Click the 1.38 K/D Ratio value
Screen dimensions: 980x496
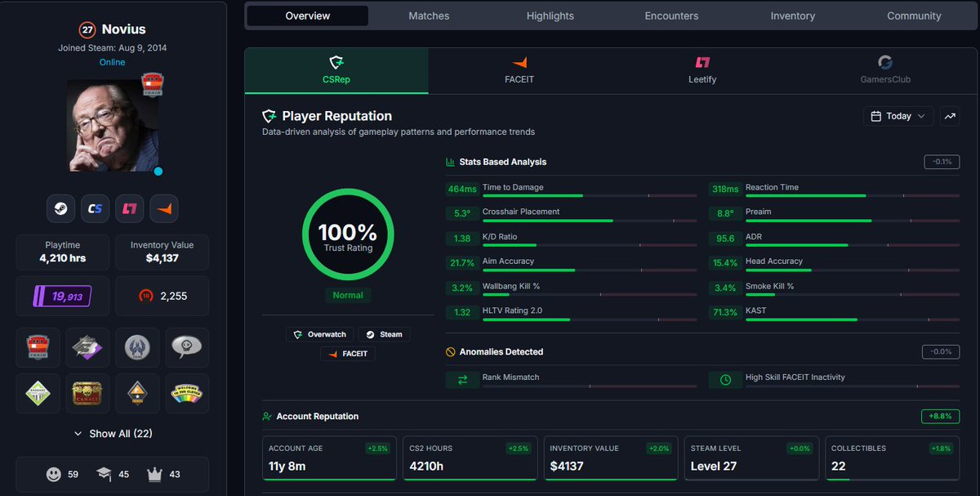click(x=462, y=239)
